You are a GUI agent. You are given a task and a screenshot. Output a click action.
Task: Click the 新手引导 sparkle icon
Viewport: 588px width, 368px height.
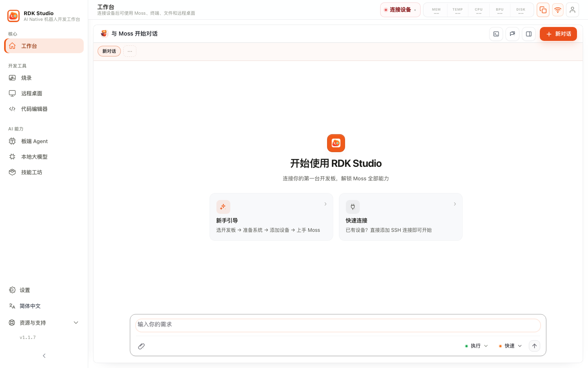(x=223, y=207)
